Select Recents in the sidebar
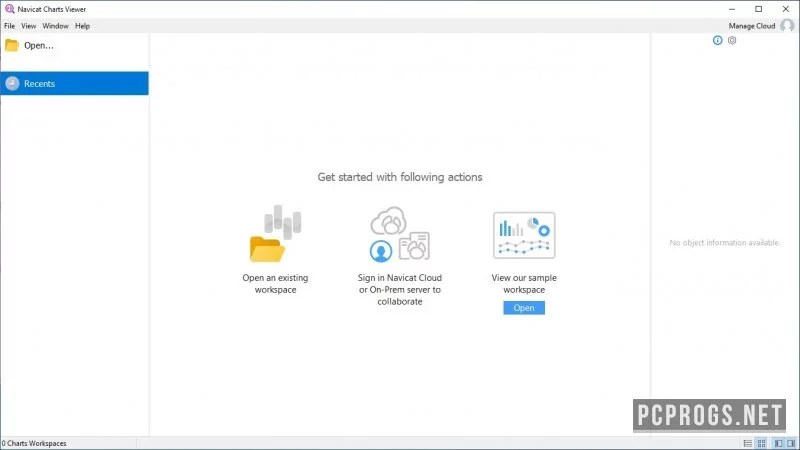 pos(74,83)
